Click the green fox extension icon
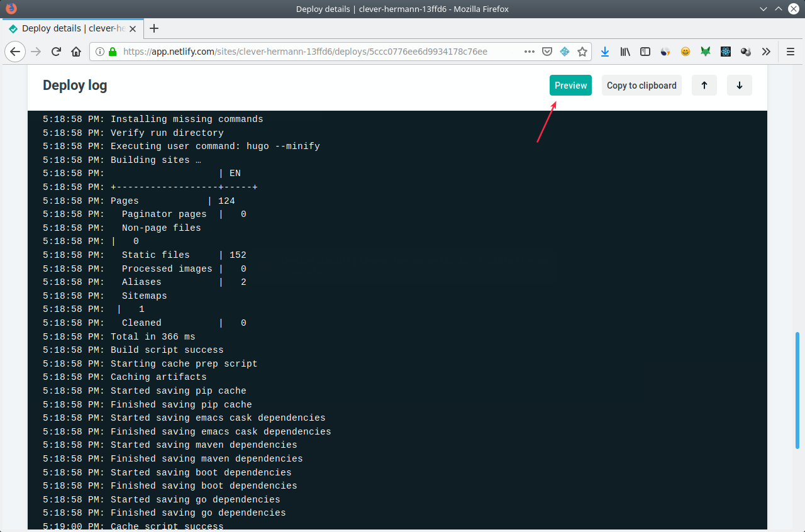The height and width of the screenshot is (532, 805). pyautogui.click(x=706, y=52)
